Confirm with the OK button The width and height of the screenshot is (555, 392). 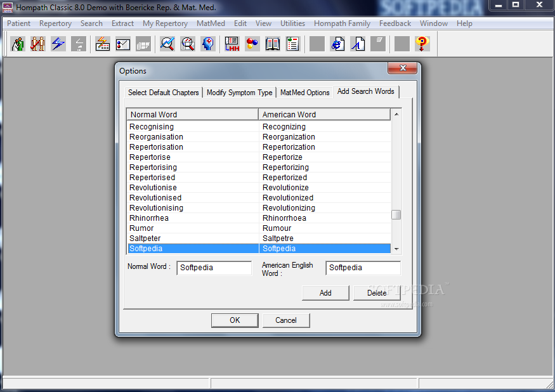click(235, 320)
